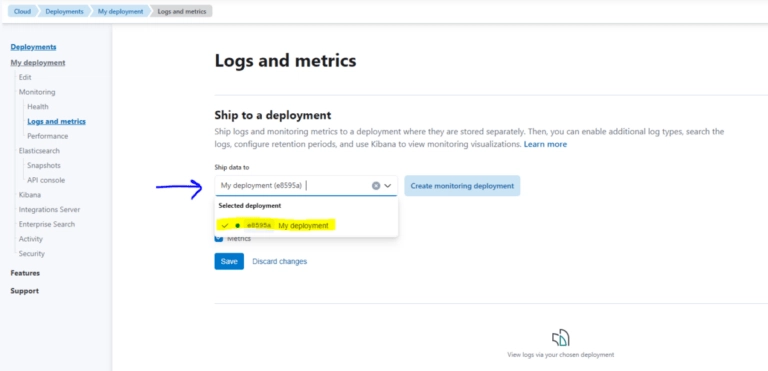Open Security in the sidebar
This screenshot has width=768, height=371.
[x=31, y=254]
